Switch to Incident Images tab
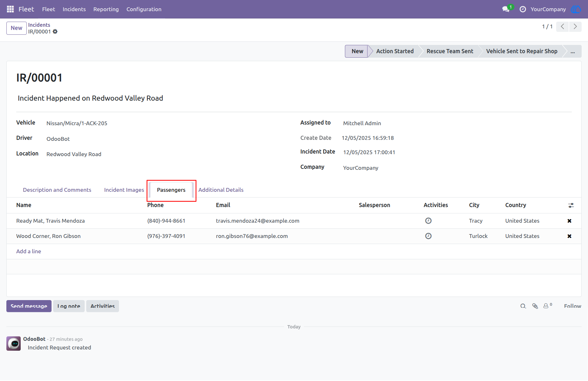 click(124, 190)
